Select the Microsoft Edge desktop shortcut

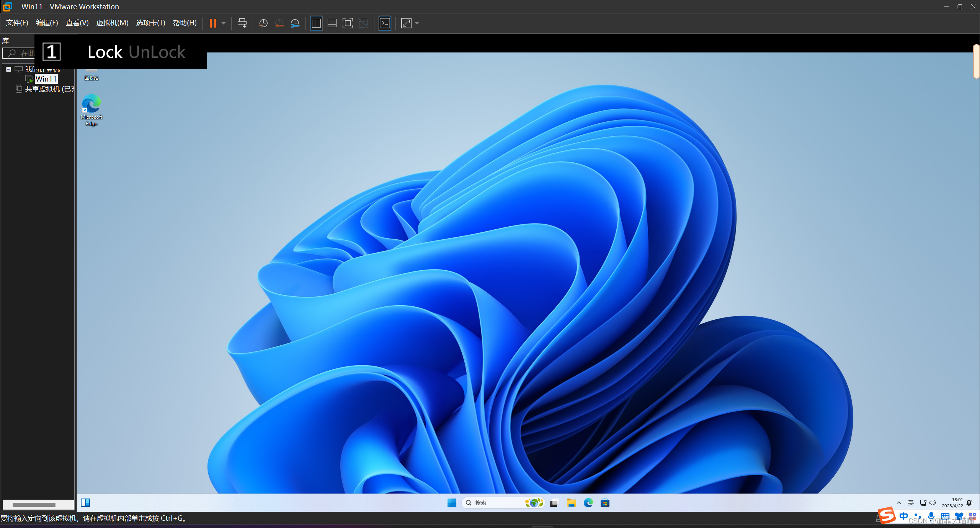(91, 110)
